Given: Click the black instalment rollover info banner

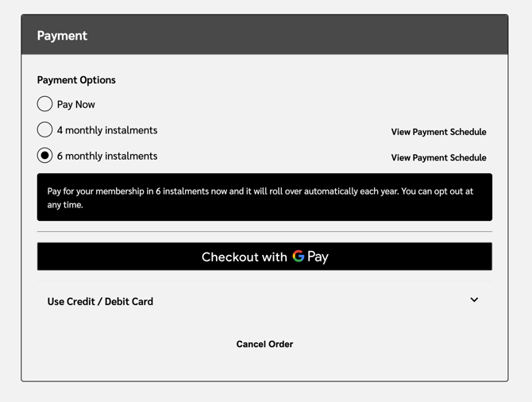Looking at the screenshot, I should pos(264,197).
